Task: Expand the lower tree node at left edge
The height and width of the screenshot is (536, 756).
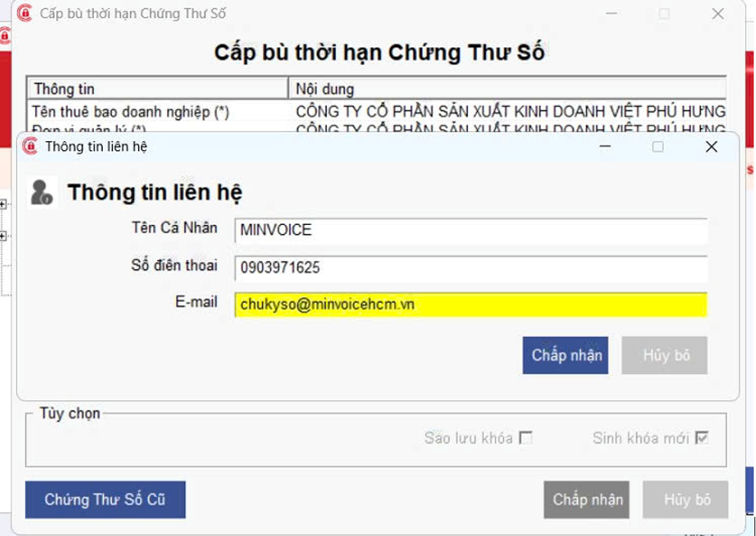Action: 3,236
